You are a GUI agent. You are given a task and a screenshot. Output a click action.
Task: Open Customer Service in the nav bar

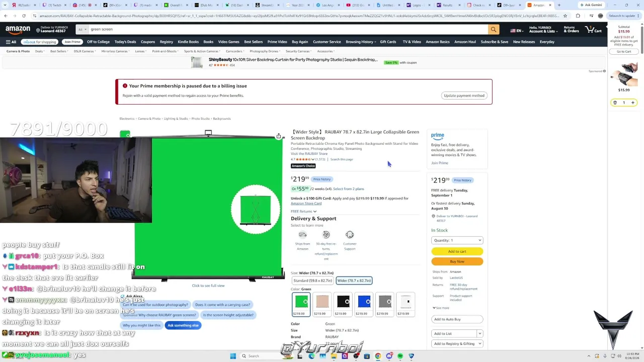click(327, 42)
